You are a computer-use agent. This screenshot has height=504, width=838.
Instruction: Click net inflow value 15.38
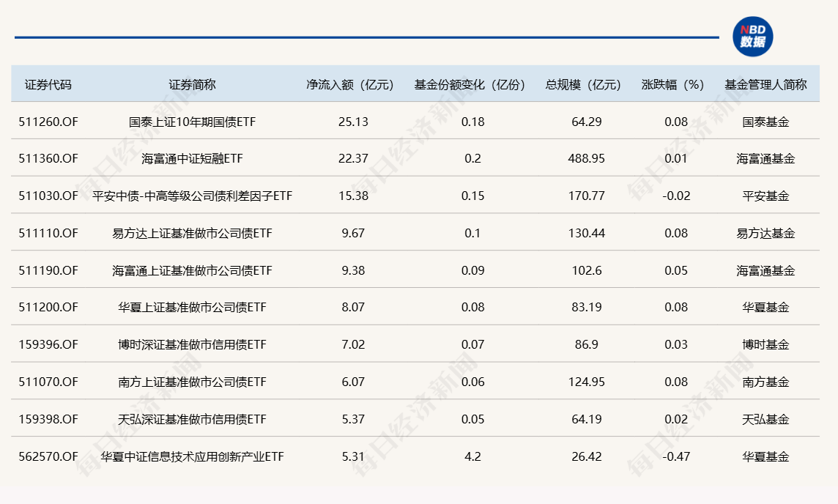coord(353,196)
